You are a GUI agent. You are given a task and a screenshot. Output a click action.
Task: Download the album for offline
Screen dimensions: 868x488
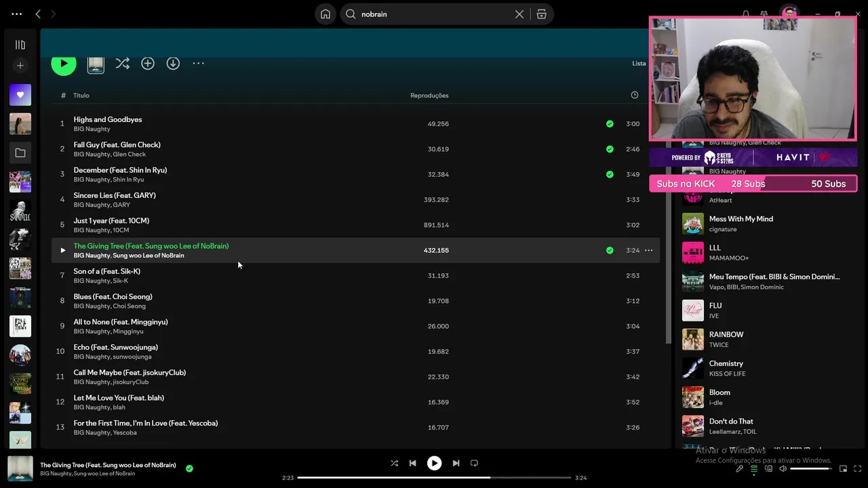[x=173, y=63]
